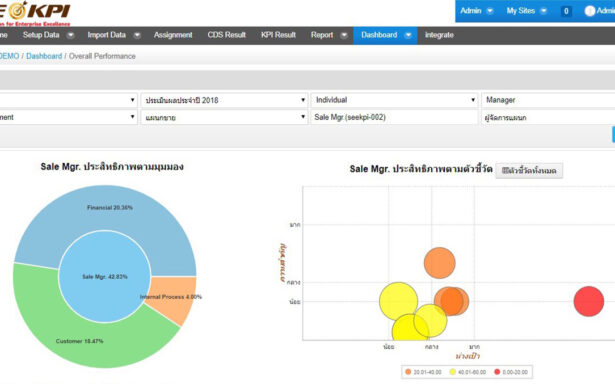Click the SEE KPI target logo
The width and height of the screenshot is (615, 384).
(18, 11)
